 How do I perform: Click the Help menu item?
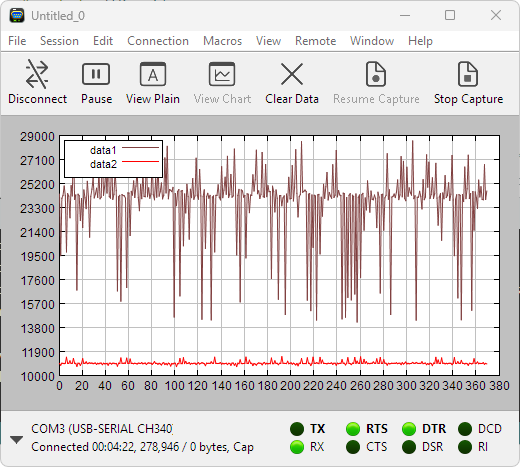(420, 41)
